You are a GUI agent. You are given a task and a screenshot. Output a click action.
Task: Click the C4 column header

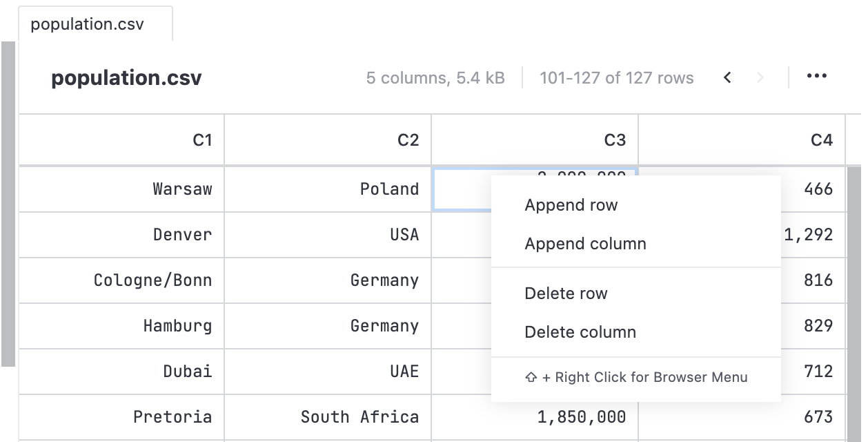[742, 139]
